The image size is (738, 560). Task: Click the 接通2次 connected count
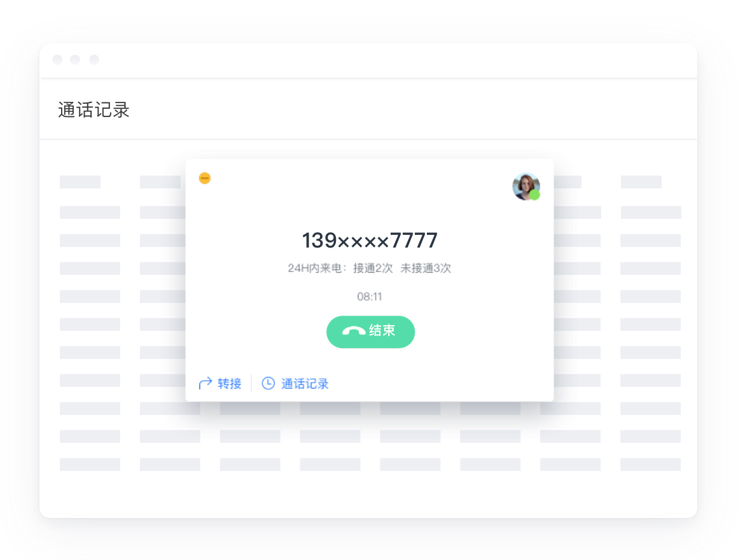tap(373, 269)
